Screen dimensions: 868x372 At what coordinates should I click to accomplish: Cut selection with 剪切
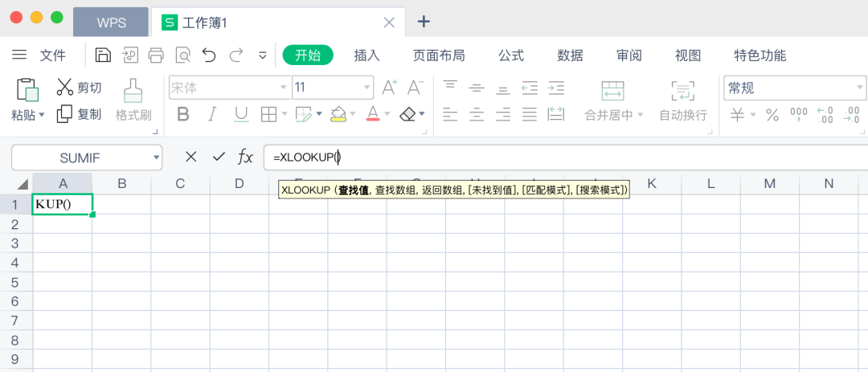(x=79, y=88)
